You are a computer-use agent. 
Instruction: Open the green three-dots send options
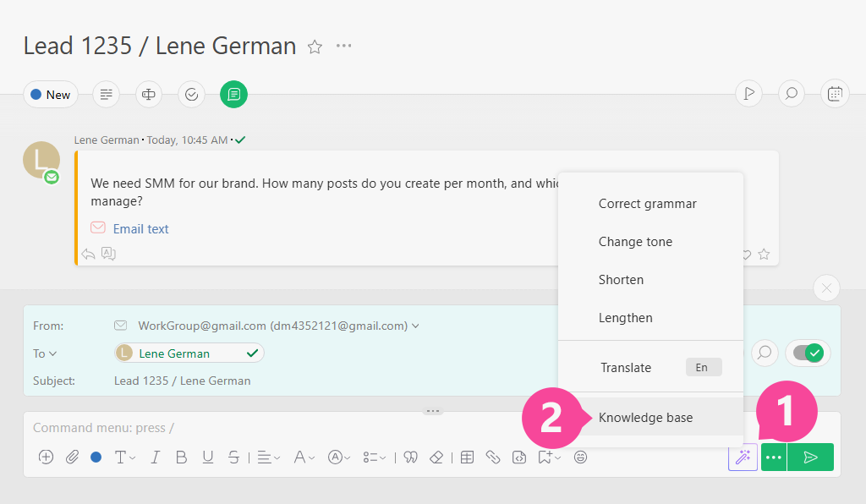(773, 457)
